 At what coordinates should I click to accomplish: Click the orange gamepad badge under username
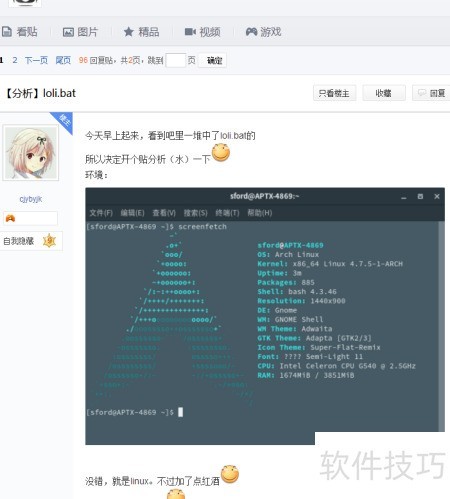10,218
